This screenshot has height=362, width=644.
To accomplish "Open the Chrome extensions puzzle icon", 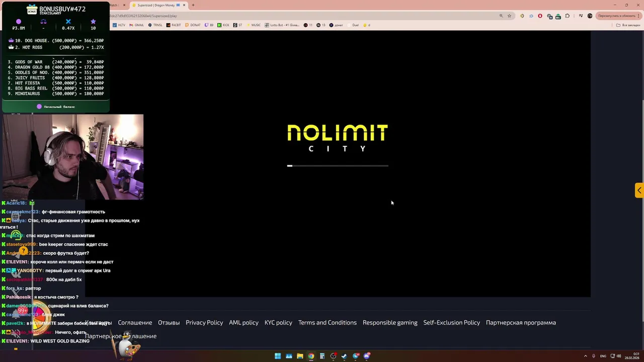I will 568,16.
